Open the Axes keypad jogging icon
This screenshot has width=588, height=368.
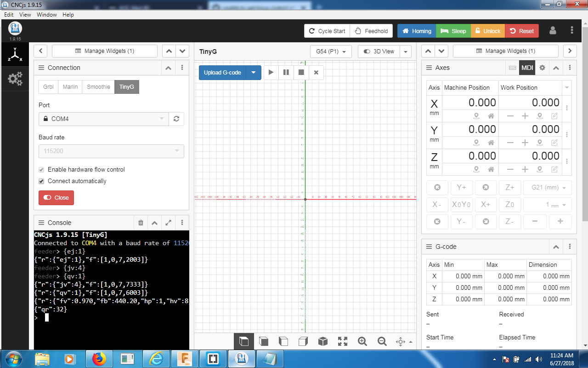click(513, 68)
